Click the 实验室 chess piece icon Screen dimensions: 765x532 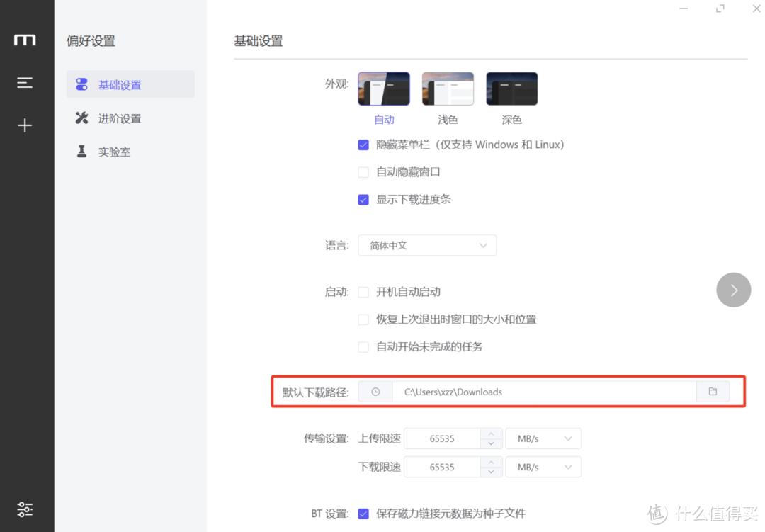tap(81, 152)
